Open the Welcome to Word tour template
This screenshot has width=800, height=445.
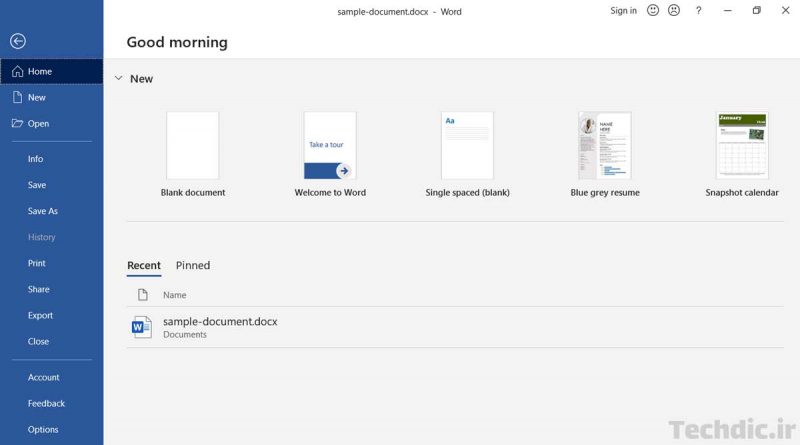pos(330,146)
